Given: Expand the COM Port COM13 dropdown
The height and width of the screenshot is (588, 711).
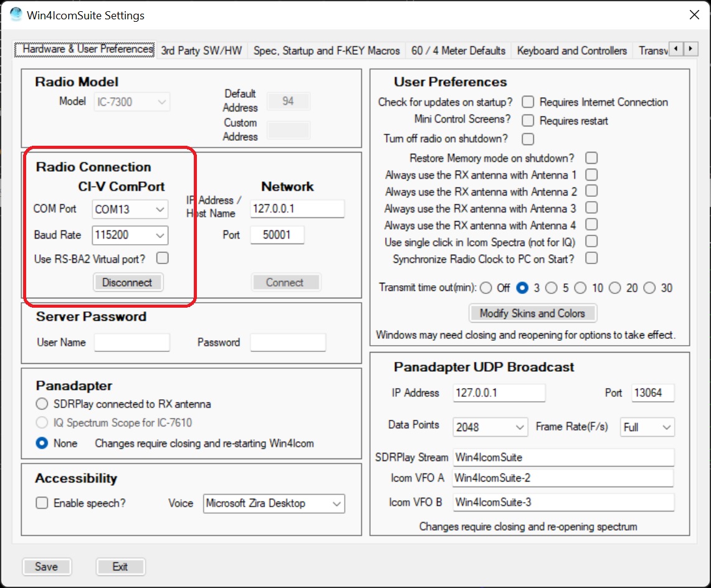Looking at the screenshot, I should click(130, 209).
